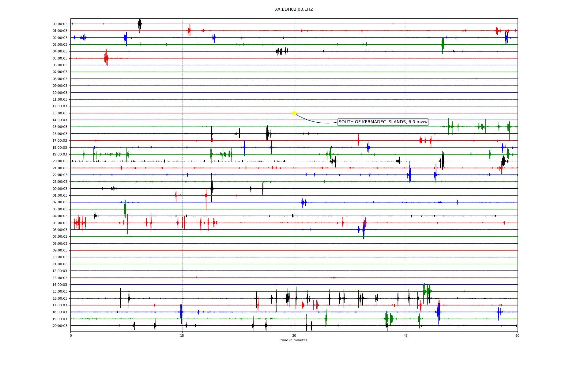The width and height of the screenshot is (588, 368).
Task: Click the lower 07:00:03 row label
Action: click(60, 236)
